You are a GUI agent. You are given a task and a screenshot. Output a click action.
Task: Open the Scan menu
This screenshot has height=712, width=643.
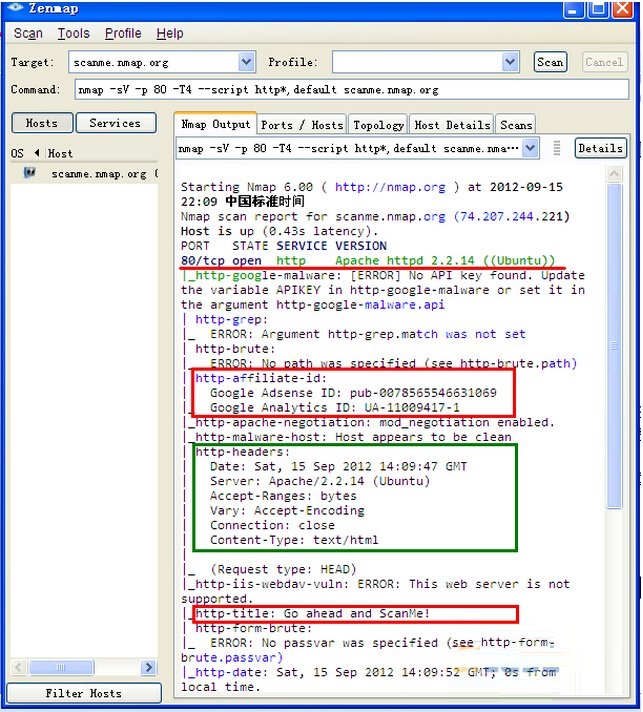coord(28,33)
